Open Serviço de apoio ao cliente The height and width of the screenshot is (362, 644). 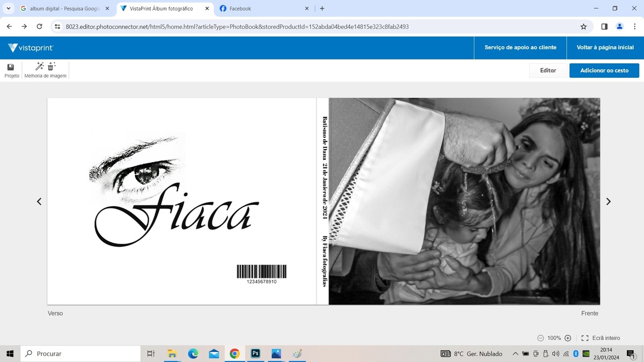coord(520,48)
